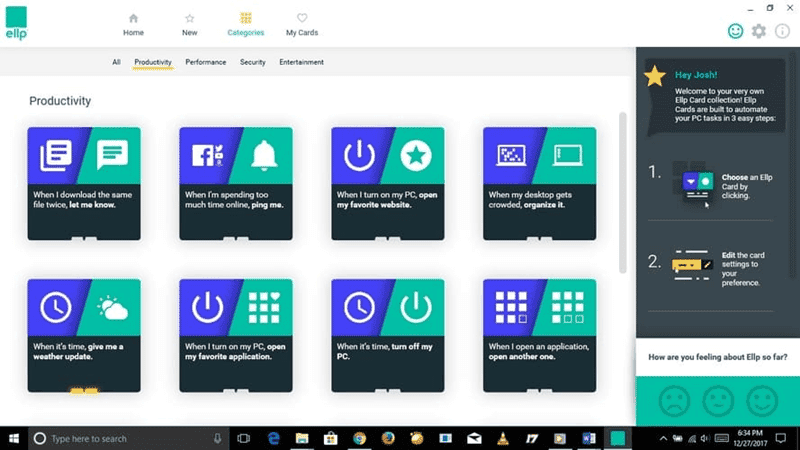
Task: Show All categories filter
Action: [x=116, y=62]
